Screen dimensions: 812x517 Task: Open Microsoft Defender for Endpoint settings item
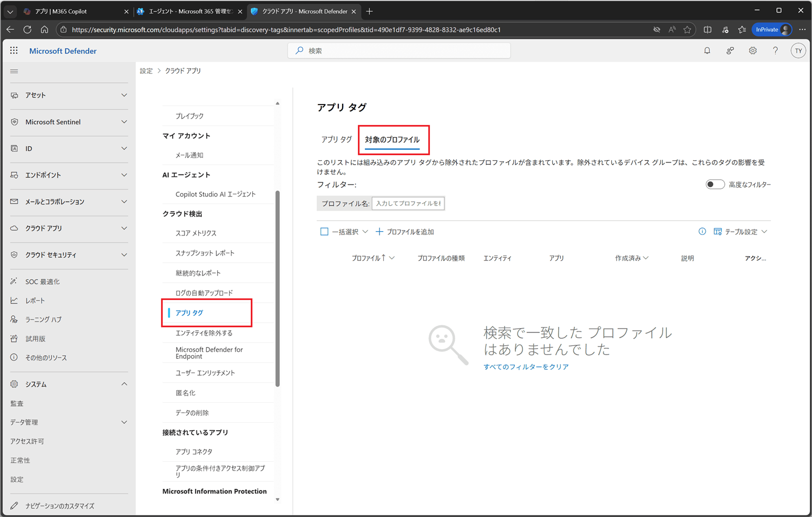(209, 353)
